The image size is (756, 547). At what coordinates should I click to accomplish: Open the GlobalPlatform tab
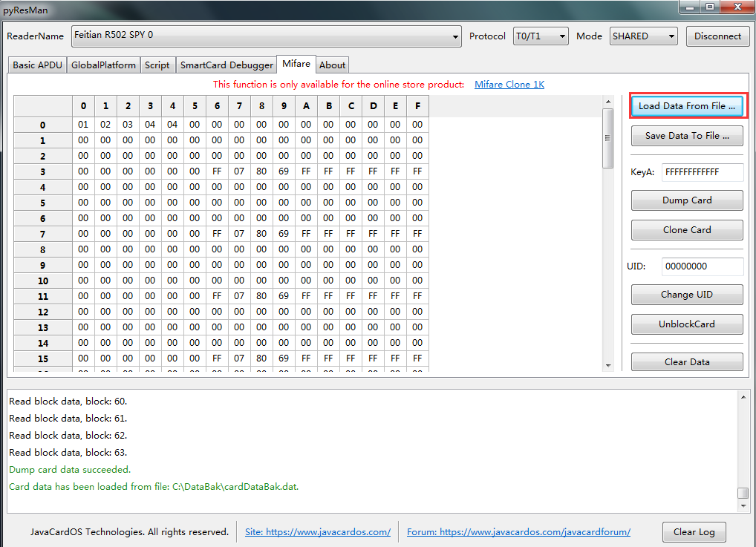point(103,65)
